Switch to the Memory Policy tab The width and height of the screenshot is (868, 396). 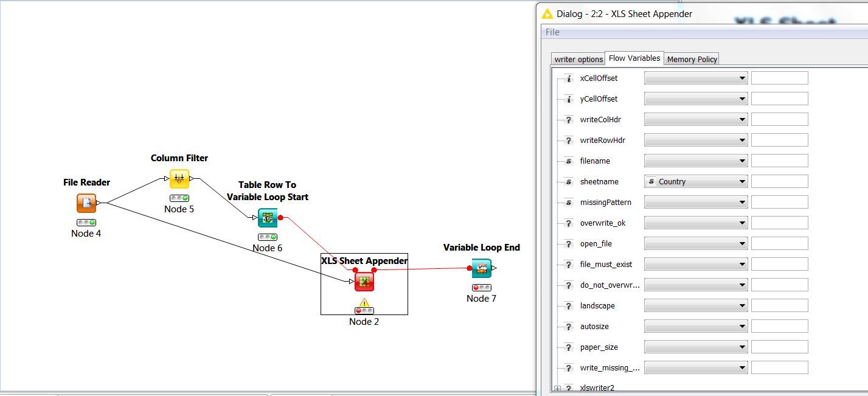[x=691, y=58]
